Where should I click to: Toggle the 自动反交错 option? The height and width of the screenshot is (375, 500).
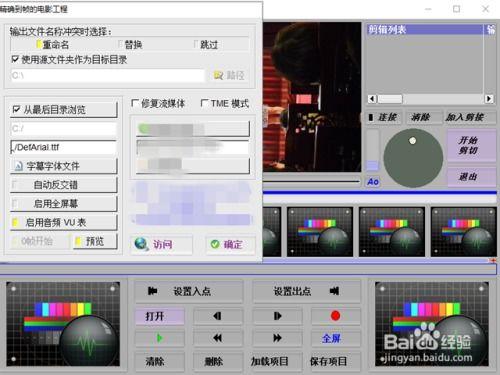tap(64, 185)
